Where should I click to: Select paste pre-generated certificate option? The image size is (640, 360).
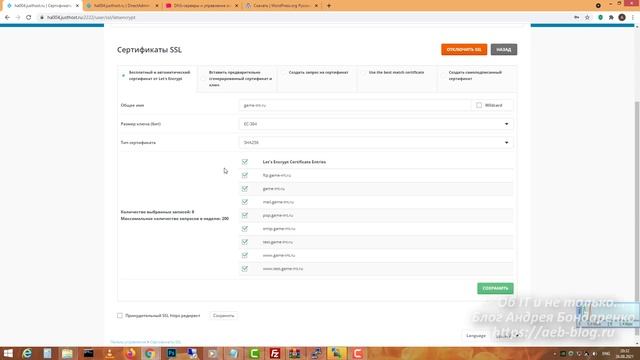coord(203,78)
